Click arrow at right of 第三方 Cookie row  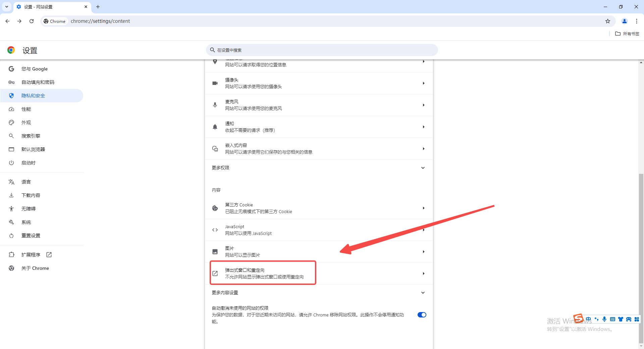pyautogui.click(x=424, y=208)
